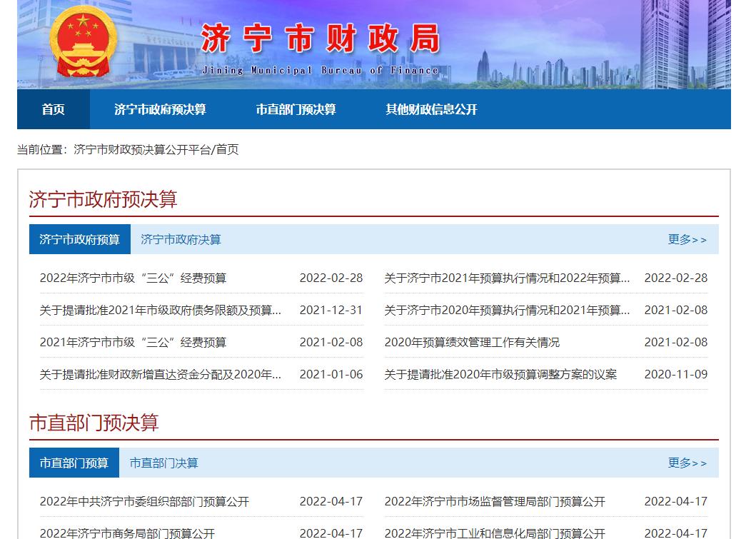756x539 pixels.
Task: Click the national emblem logo in header
Action: (x=84, y=42)
